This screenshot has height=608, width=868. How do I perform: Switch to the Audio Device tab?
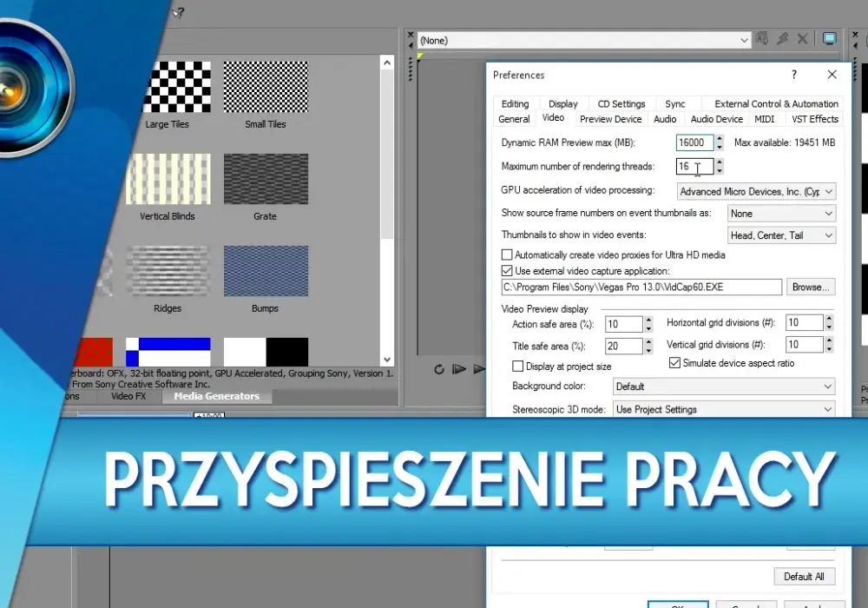click(716, 118)
